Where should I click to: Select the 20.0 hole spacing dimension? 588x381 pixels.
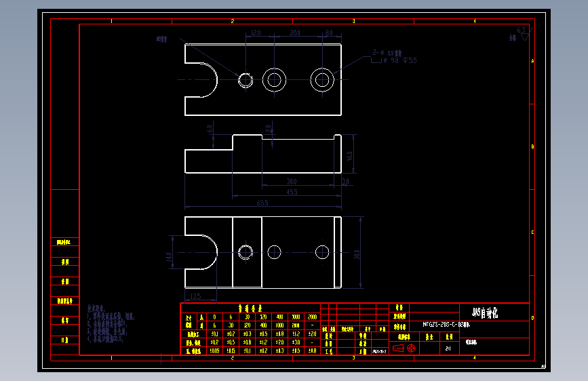295,33
